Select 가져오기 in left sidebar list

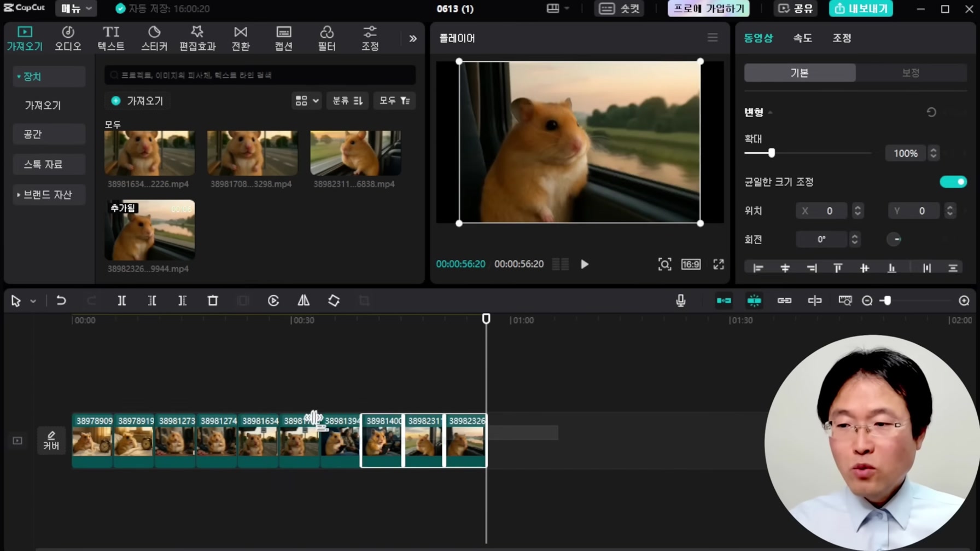(x=43, y=106)
